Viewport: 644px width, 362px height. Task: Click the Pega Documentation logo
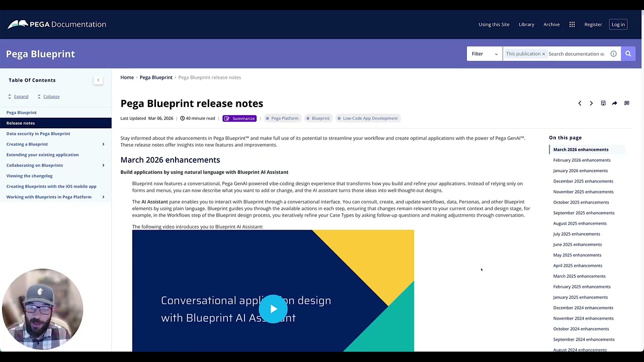[57, 24]
